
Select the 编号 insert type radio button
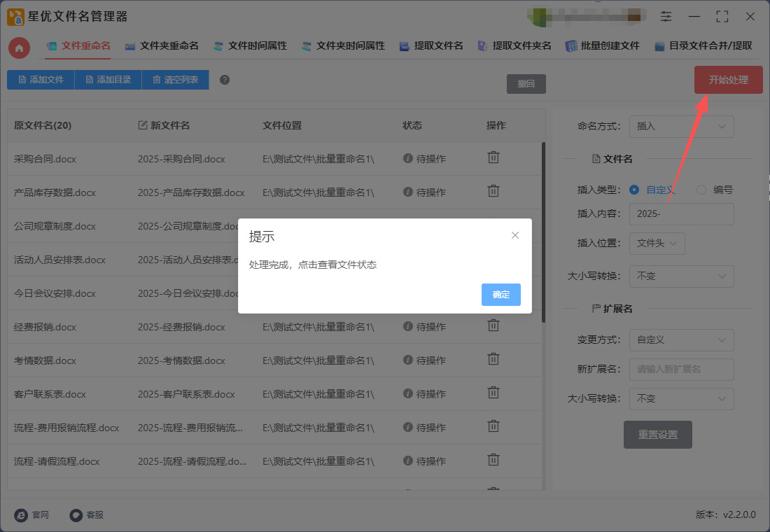[701, 190]
